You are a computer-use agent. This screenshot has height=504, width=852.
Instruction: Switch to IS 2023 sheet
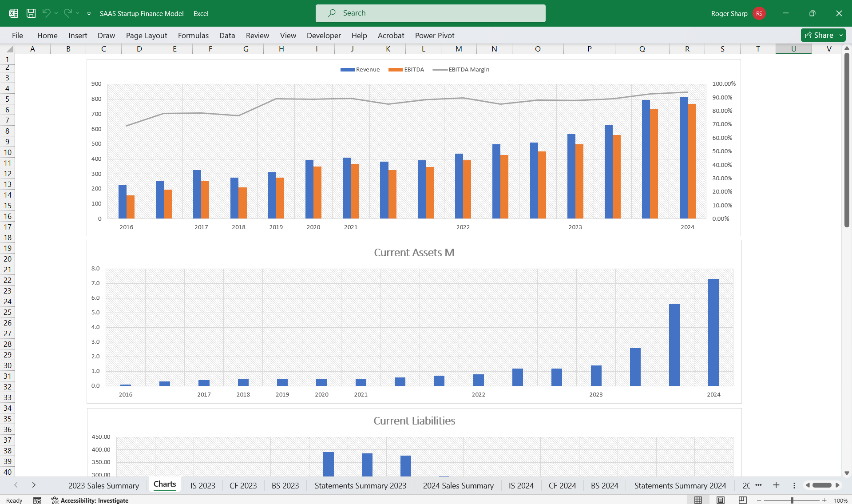pos(203,486)
